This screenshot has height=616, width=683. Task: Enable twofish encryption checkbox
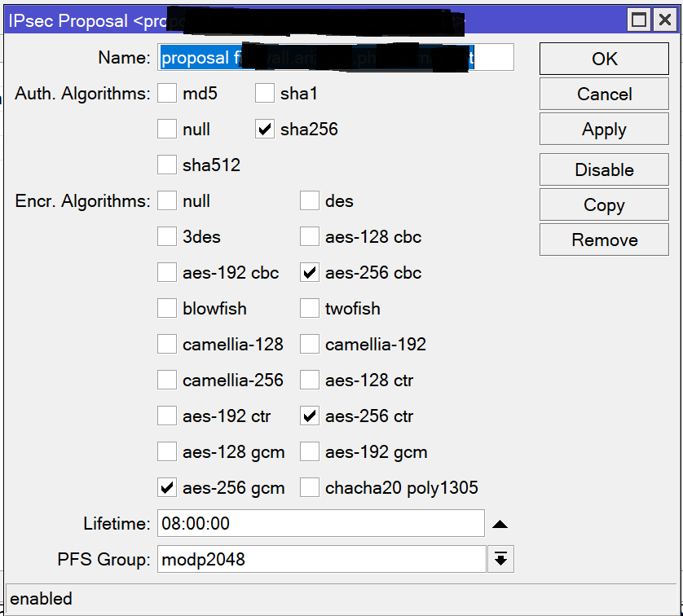309,308
